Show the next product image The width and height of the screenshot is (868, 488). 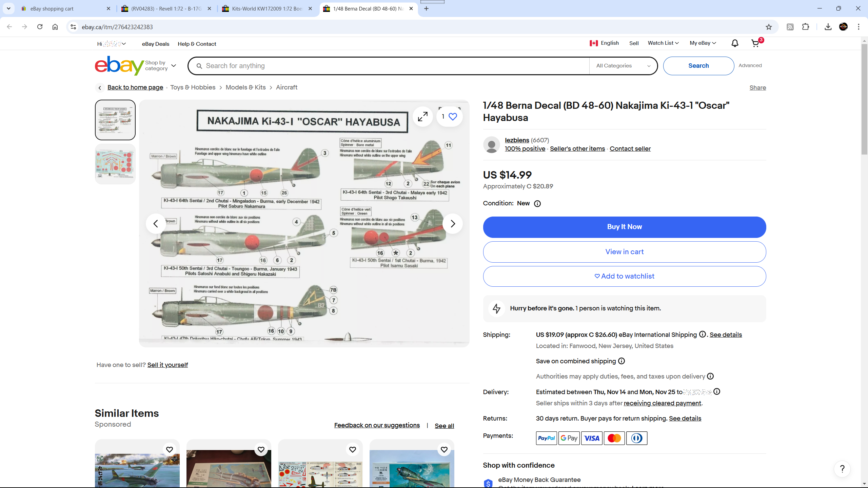[453, 224]
